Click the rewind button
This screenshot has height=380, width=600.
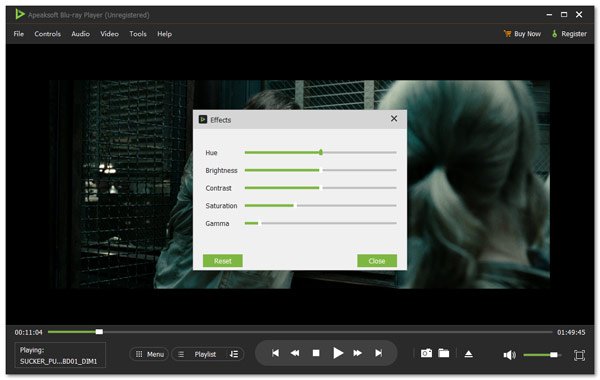(x=295, y=353)
